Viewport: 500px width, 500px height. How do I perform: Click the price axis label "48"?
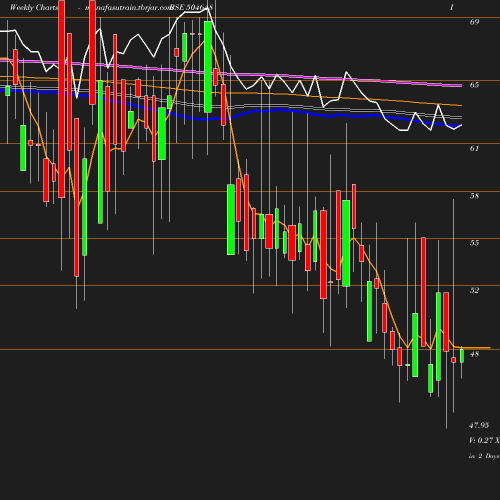[474, 354]
